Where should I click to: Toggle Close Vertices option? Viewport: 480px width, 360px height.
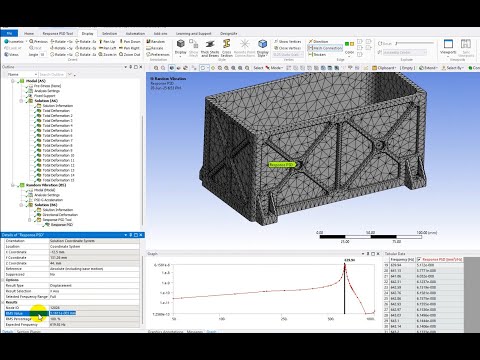[288, 48]
